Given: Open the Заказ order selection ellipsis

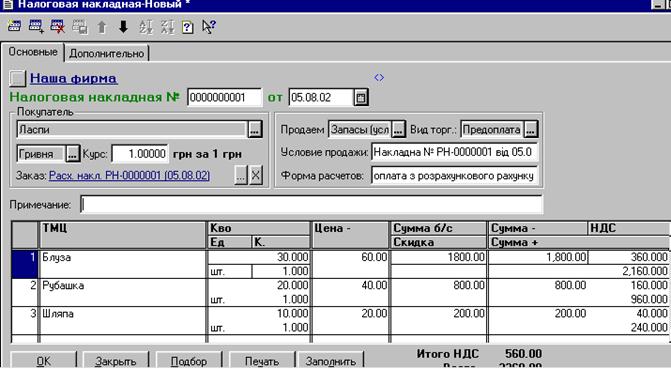Looking at the screenshot, I should (x=241, y=175).
